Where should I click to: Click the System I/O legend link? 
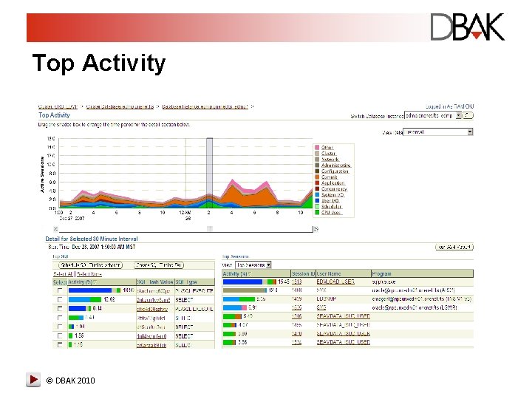coord(332,195)
